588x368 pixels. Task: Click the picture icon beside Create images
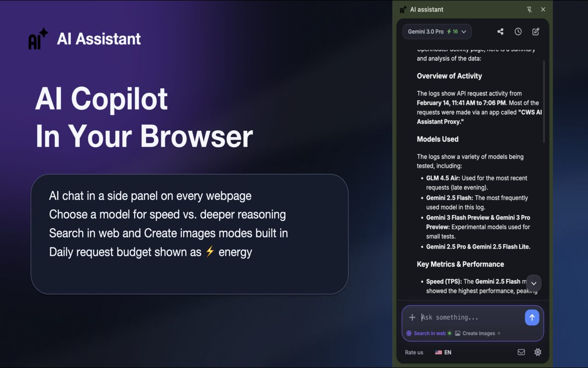pyautogui.click(x=458, y=333)
